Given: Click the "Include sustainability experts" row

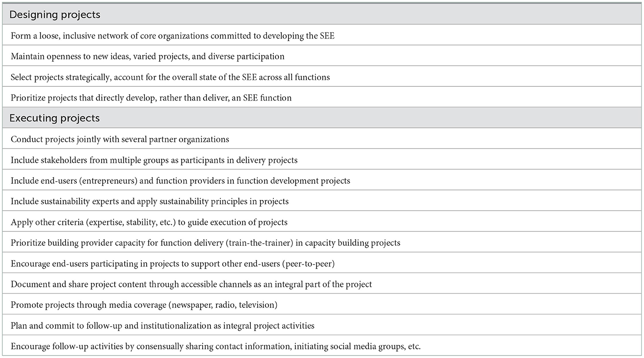Looking at the screenshot, I should (x=150, y=202).
